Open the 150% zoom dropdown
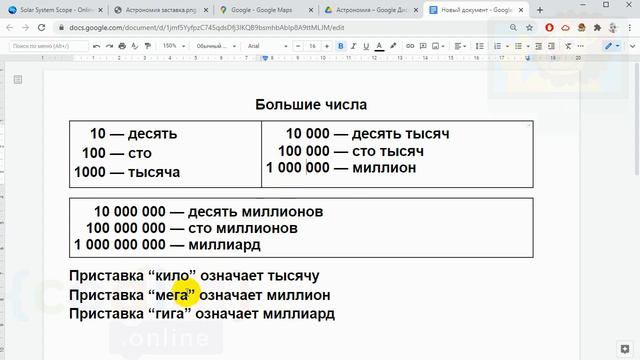Viewport: 640px width, 360px height. pos(174,46)
